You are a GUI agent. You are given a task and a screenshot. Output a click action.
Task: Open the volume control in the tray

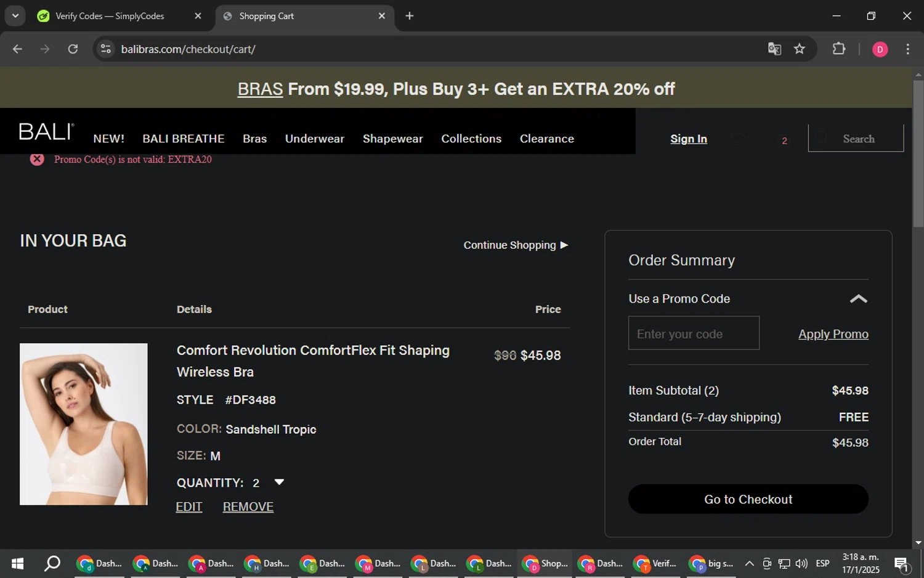click(x=801, y=563)
